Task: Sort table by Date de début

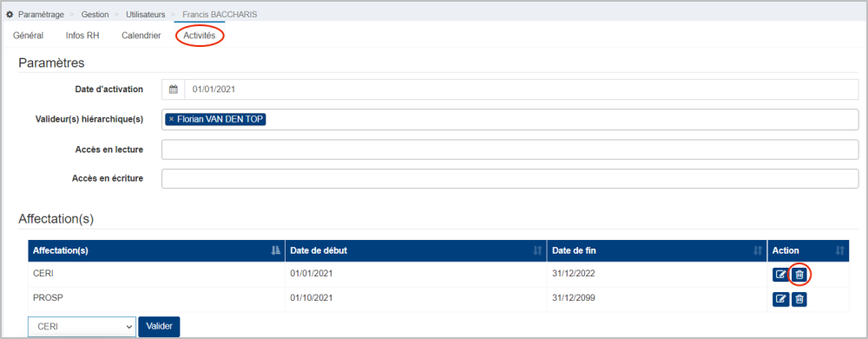Action: (x=537, y=251)
